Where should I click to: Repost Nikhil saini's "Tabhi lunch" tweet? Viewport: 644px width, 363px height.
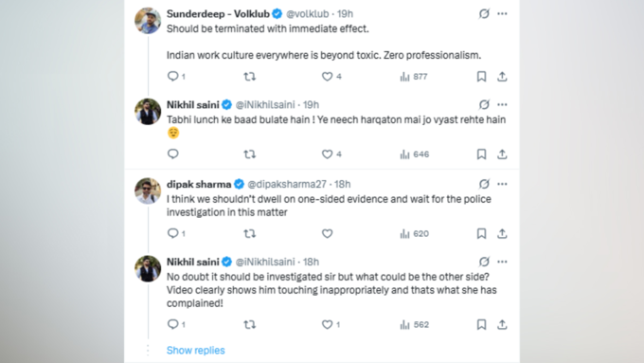pos(250,154)
